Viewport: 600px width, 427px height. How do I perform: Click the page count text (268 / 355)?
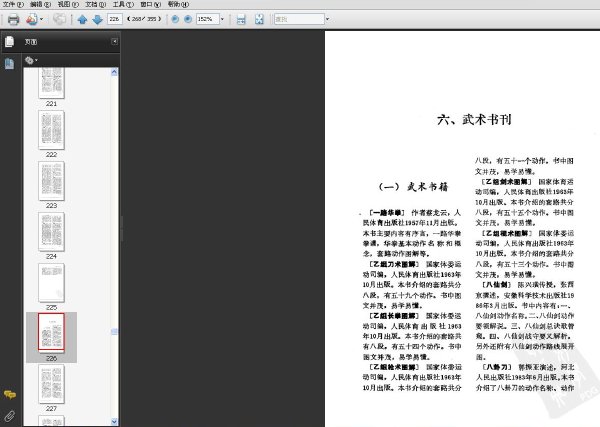tap(144, 19)
